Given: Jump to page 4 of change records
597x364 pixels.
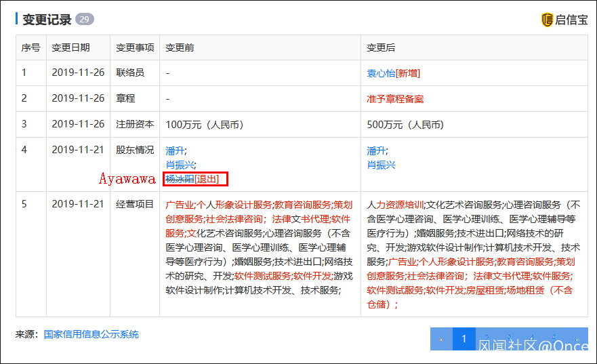Looking at the screenshot, I should point(531,339).
